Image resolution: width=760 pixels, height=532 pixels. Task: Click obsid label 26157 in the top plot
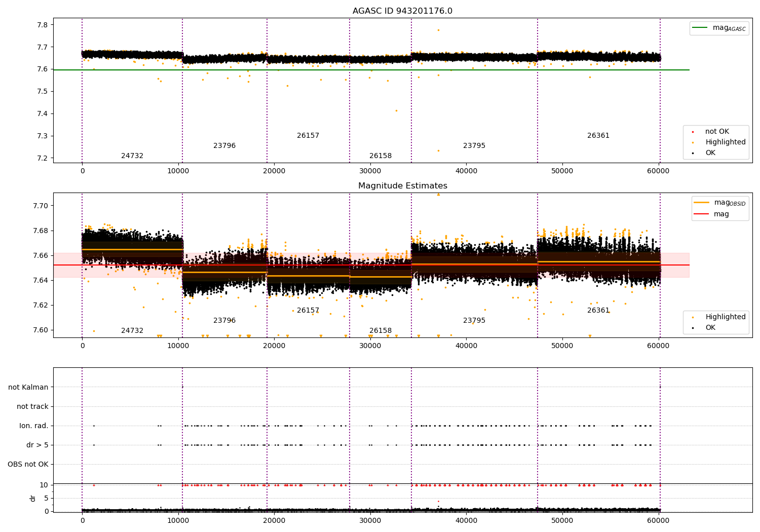[308, 136]
